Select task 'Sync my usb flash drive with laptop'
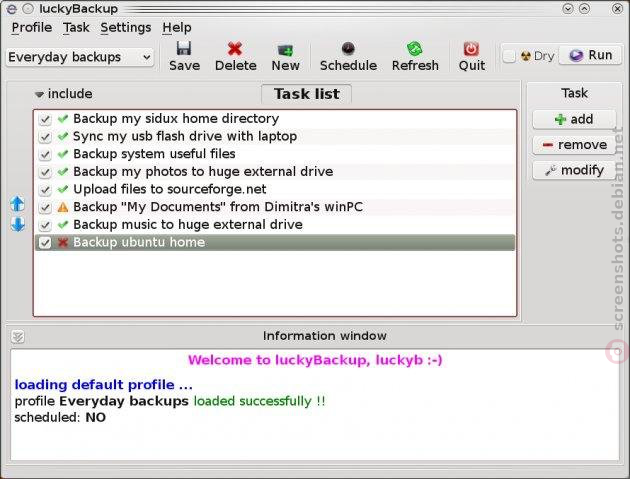This screenshot has width=630, height=479. point(275,137)
